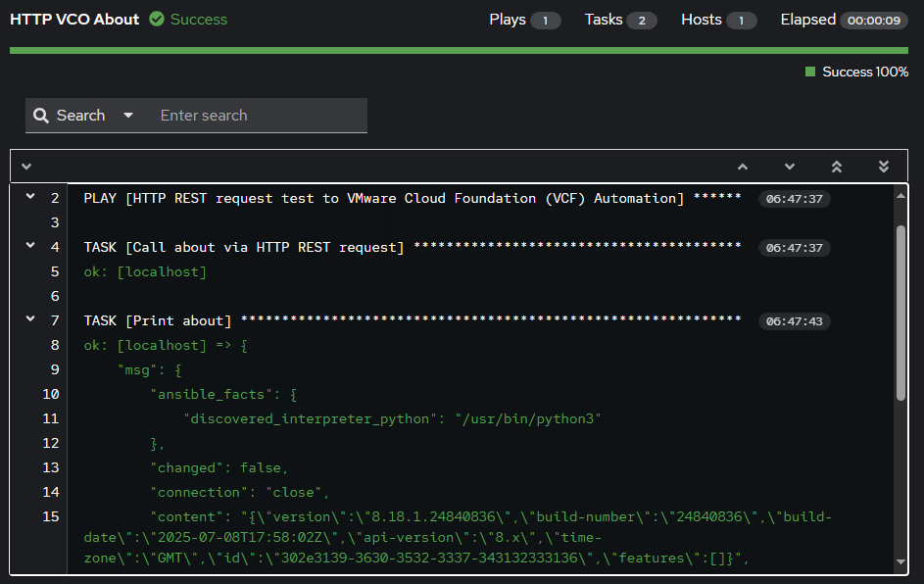This screenshot has width=924, height=584.
Task: Click the single up-arrow in the output toolbar
Action: point(742,166)
